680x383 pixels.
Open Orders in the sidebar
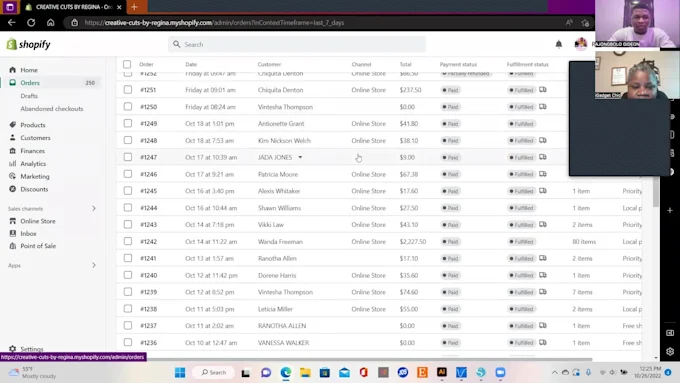[30, 82]
